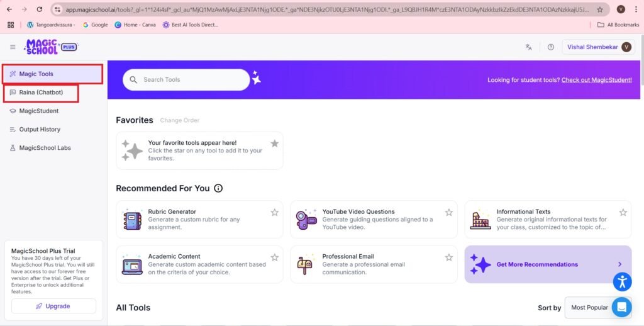Click the page vertical scrollbar
644x326 pixels.
point(642,60)
